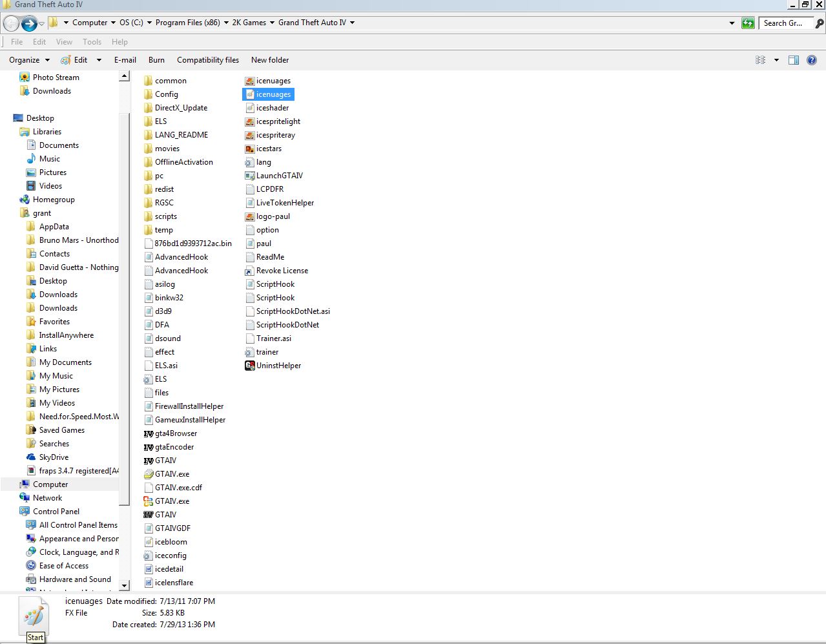Select the LaunchGTAIV application icon

tap(250, 176)
